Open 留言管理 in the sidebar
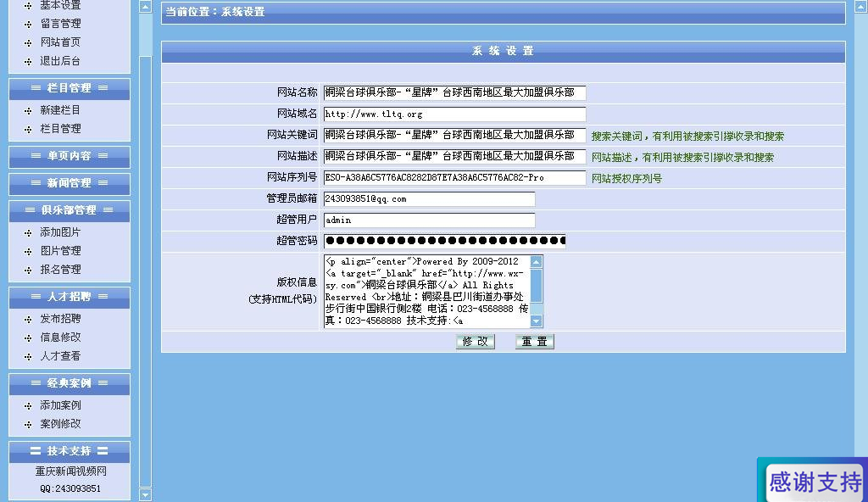This screenshot has width=868, height=502. 60,23
